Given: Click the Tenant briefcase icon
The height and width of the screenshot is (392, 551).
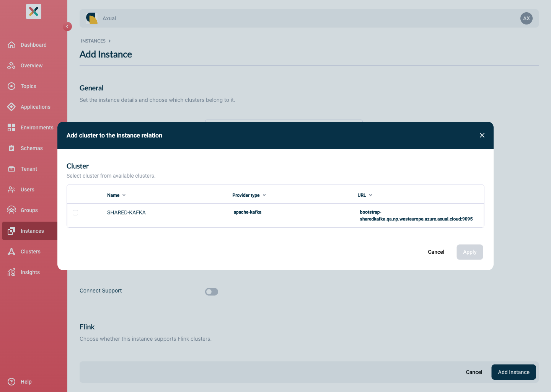Looking at the screenshot, I should 11,169.
